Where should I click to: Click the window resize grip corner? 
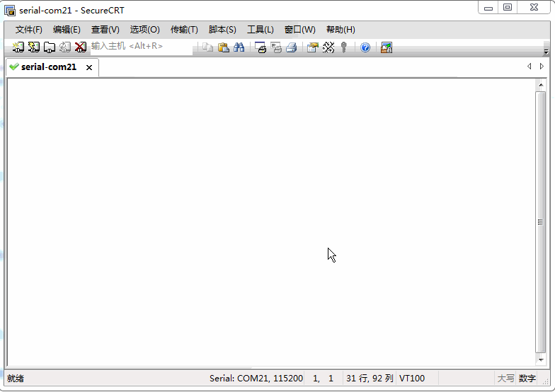545,381
